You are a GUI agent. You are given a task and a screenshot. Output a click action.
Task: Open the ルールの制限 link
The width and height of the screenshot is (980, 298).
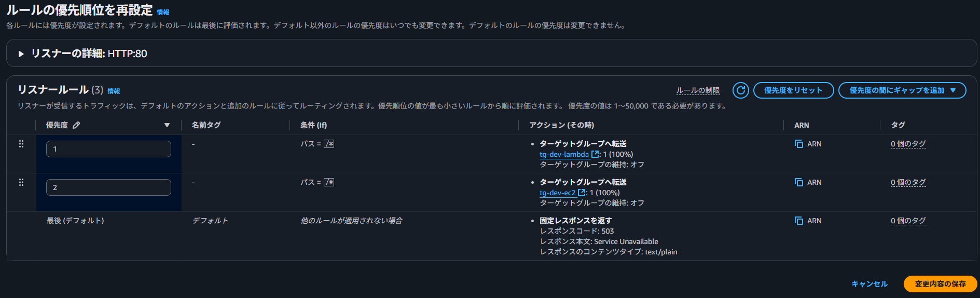tap(698, 90)
